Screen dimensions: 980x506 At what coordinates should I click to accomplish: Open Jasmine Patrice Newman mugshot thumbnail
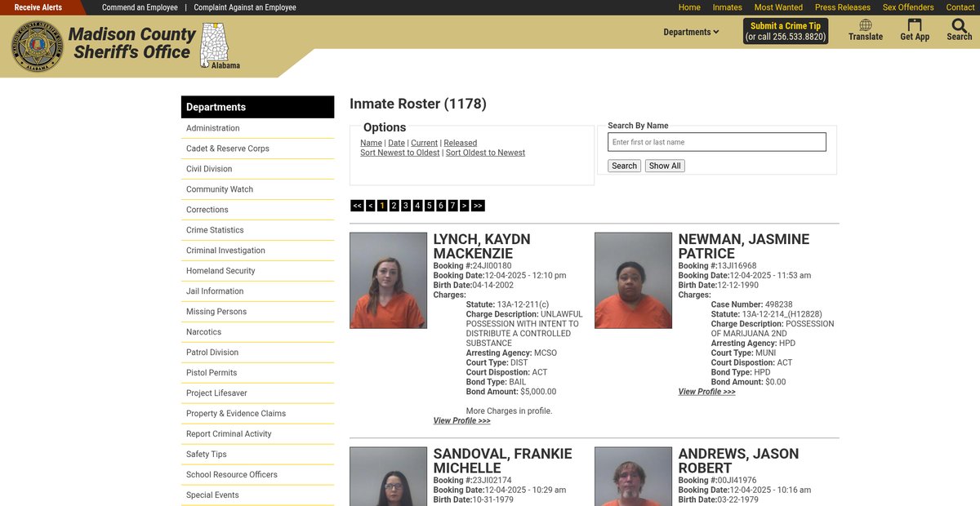pyautogui.click(x=634, y=281)
